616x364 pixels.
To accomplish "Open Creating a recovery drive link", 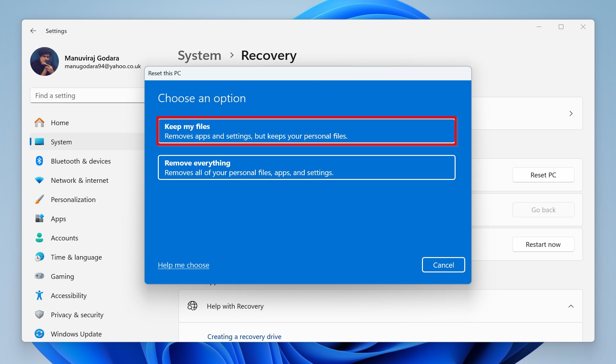I will click(x=244, y=336).
